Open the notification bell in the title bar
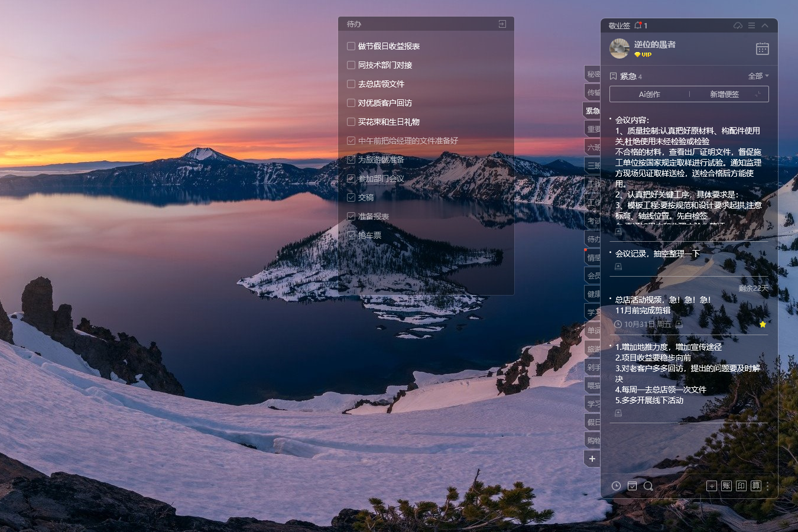This screenshot has height=532, width=798. click(638, 25)
